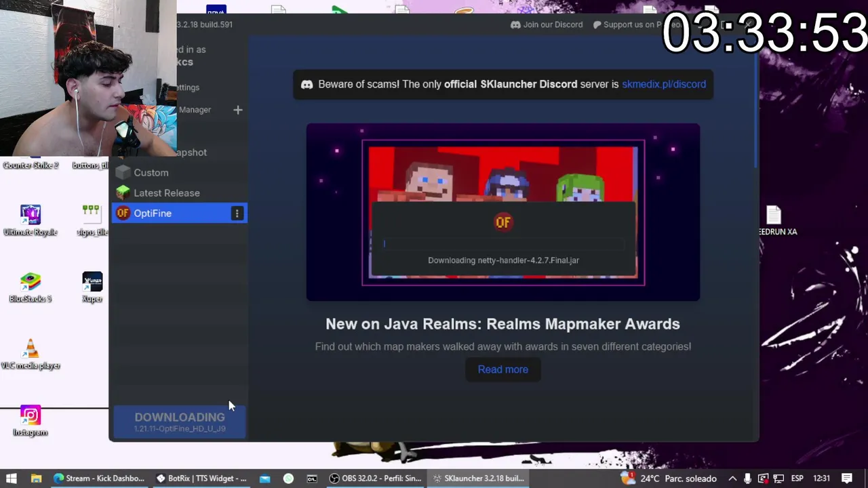The image size is (868, 488).
Task: Click SKlauncher 3.2.18 taskbar button
Action: tap(479, 479)
